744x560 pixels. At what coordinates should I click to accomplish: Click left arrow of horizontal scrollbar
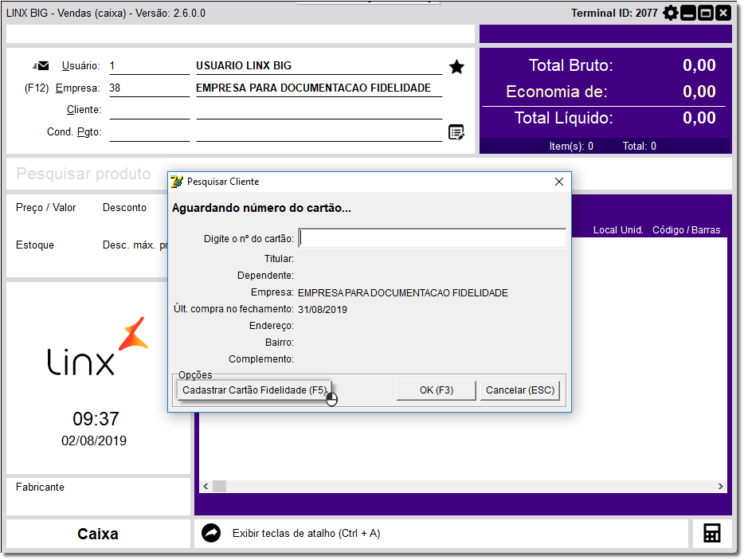(206, 487)
